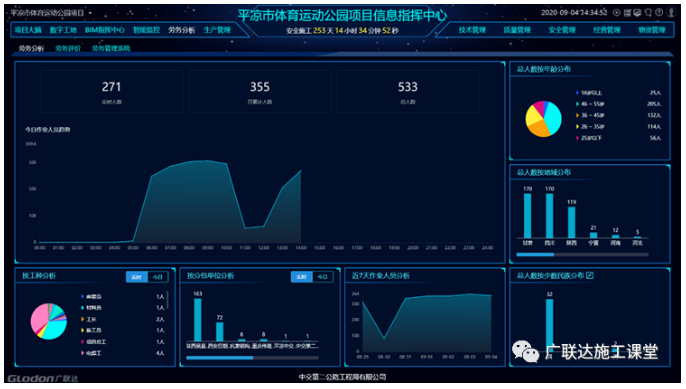Click the 163 bar in the subcontractor chart
686x389 pixels.
[x=198, y=320]
